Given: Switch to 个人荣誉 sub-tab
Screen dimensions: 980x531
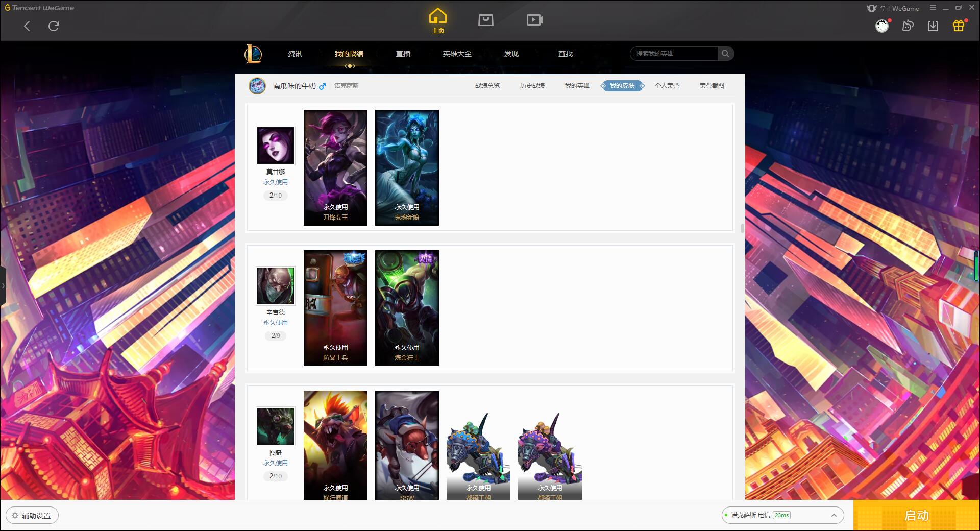Looking at the screenshot, I should click(x=667, y=86).
